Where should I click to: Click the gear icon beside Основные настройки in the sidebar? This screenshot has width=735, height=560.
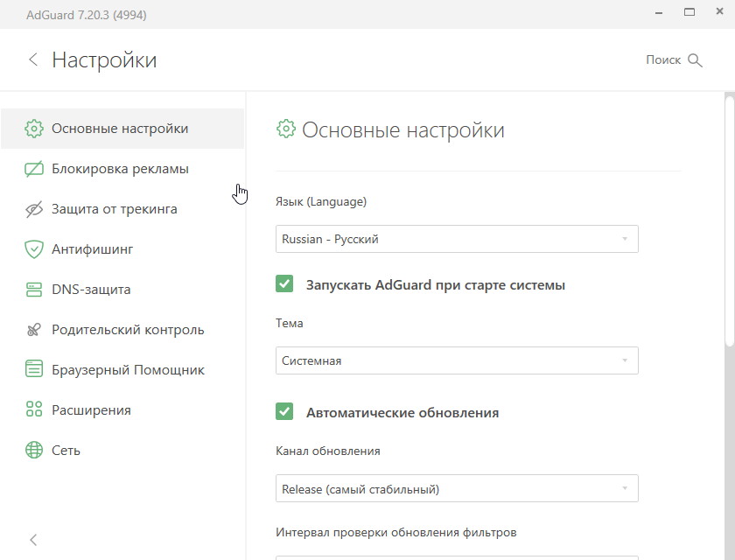pos(34,129)
